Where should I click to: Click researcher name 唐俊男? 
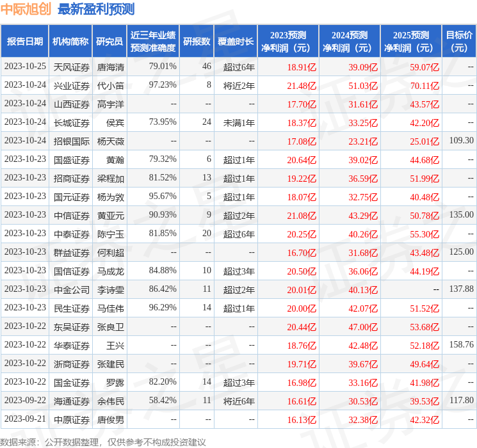(x=110, y=419)
